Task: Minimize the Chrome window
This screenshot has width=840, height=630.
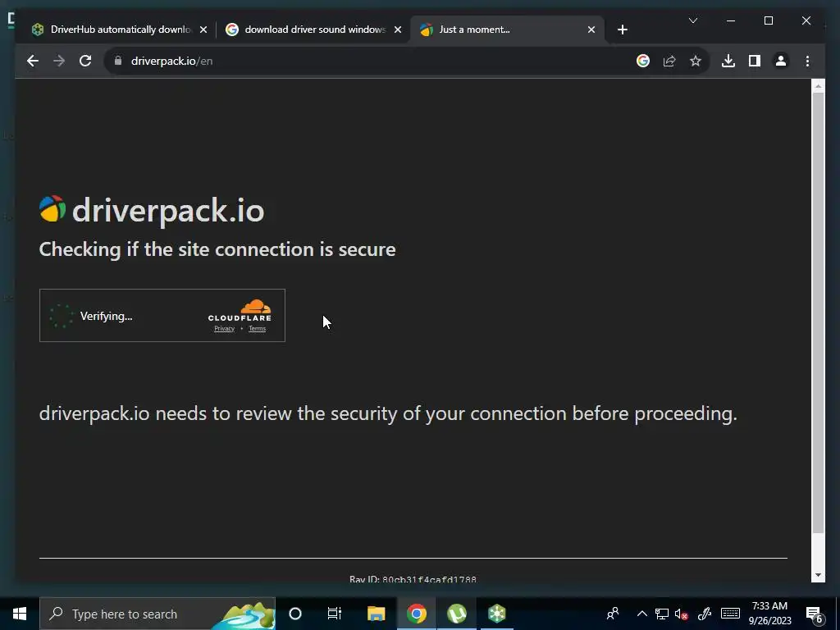Action: point(731,21)
